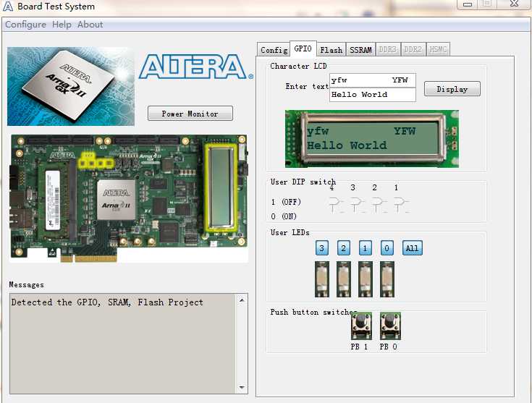Toggle user LED 0 button

pos(387,248)
